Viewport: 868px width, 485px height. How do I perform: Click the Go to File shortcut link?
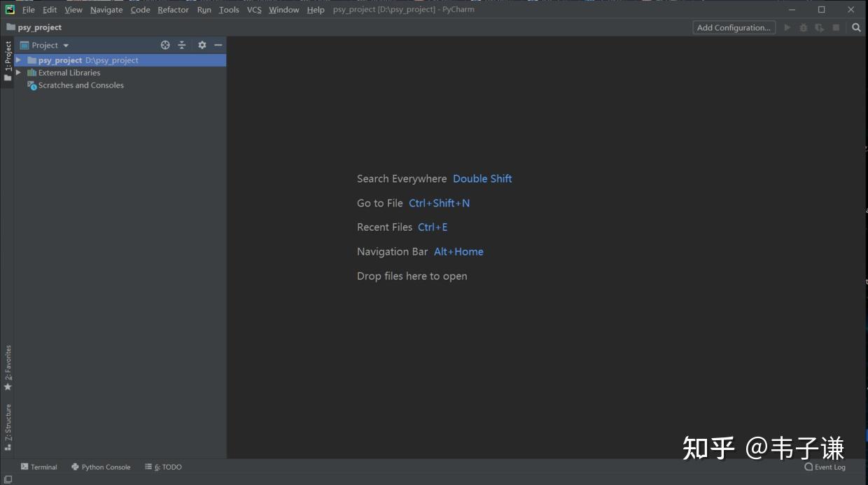pos(439,203)
